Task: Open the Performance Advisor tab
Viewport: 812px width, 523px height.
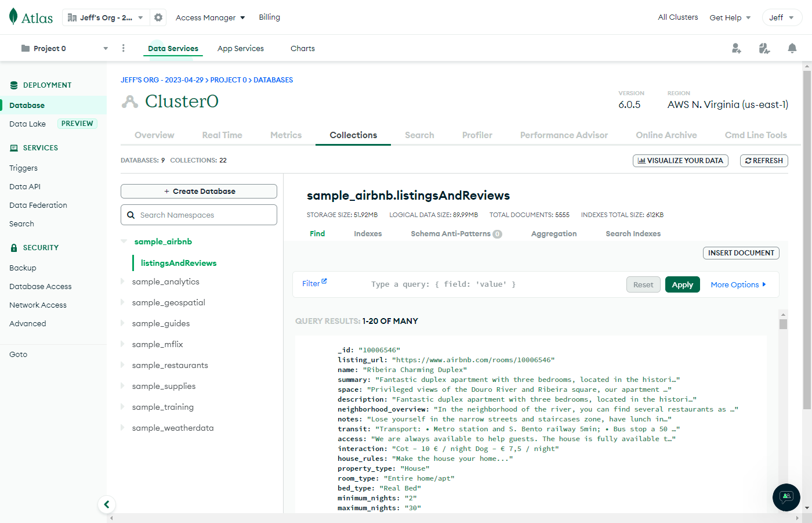Action: (564, 135)
